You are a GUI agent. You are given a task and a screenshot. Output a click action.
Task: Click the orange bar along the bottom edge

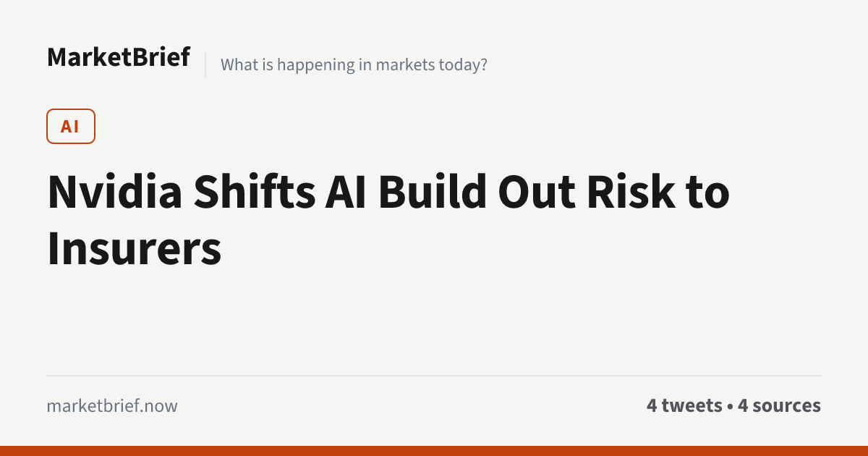pos(434,451)
